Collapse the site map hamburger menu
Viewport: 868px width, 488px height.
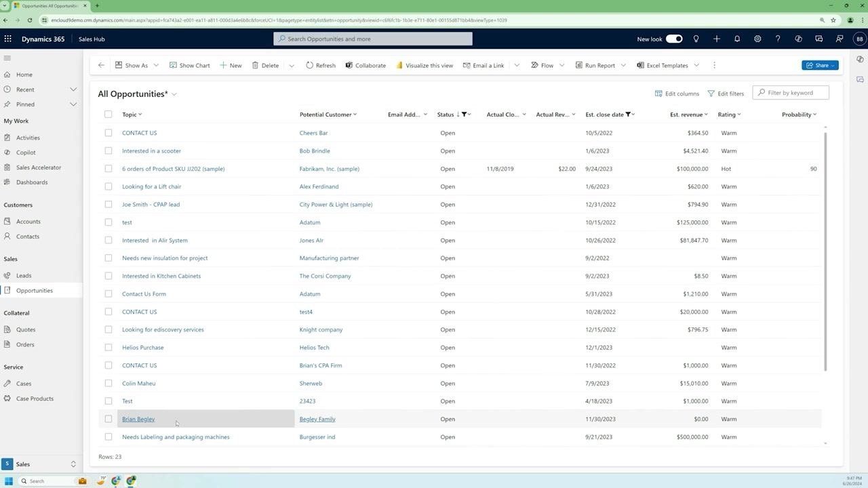point(7,58)
